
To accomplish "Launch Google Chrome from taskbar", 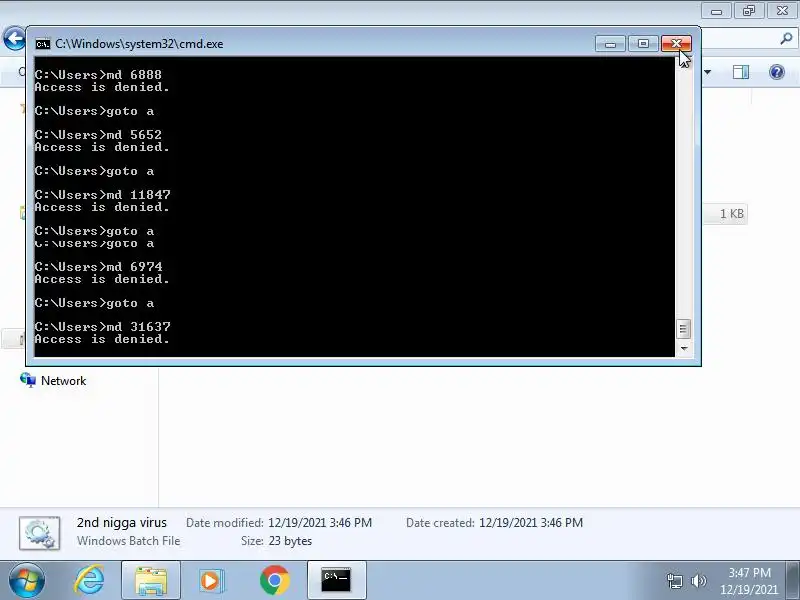I will point(274,580).
